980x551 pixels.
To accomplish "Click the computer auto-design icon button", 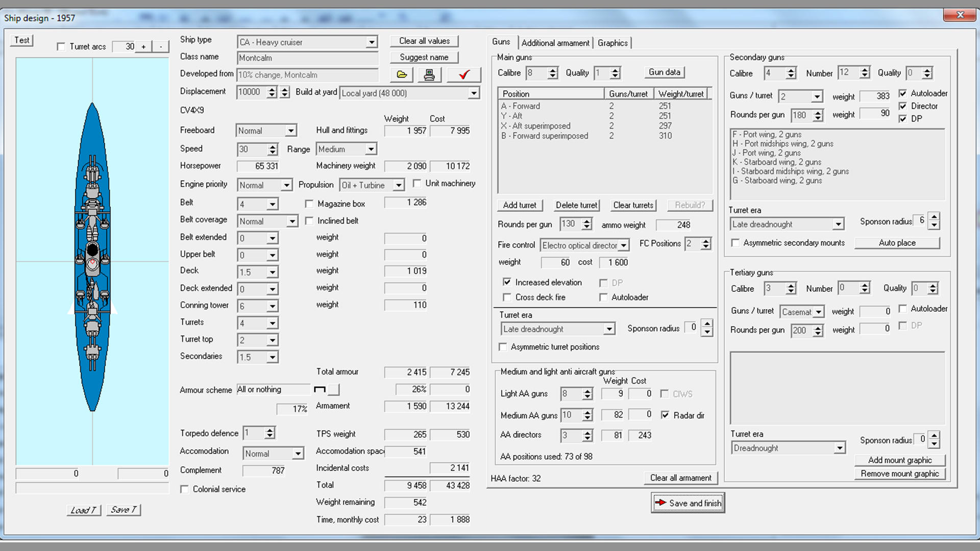I will click(429, 75).
